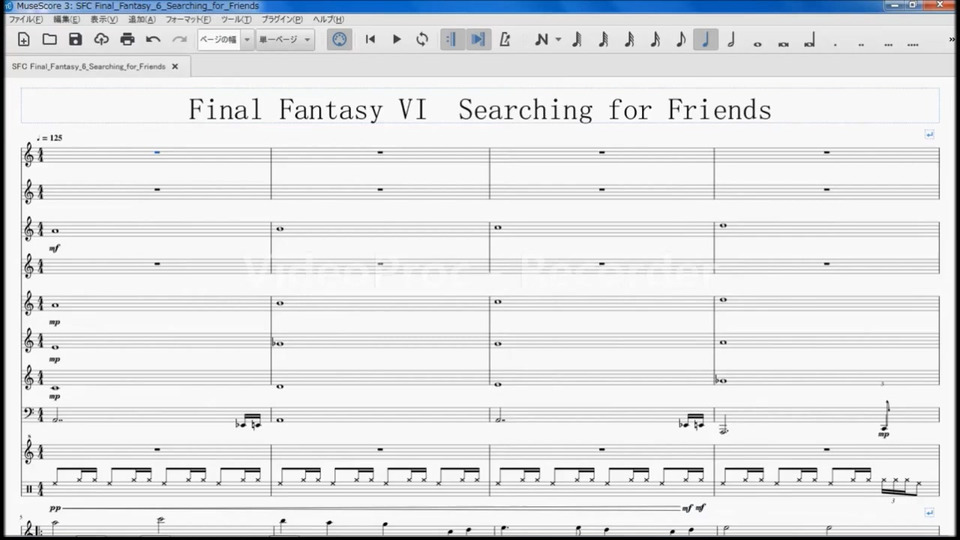Select the 32nd note duration
The image size is (960, 540).
click(x=629, y=40)
